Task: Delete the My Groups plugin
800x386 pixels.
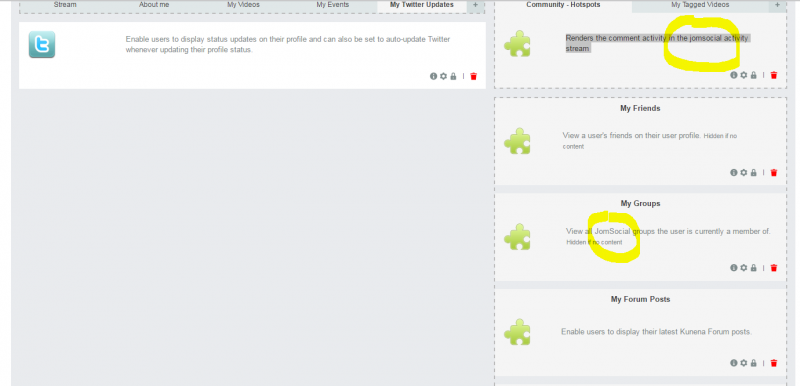Action: pos(774,267)
